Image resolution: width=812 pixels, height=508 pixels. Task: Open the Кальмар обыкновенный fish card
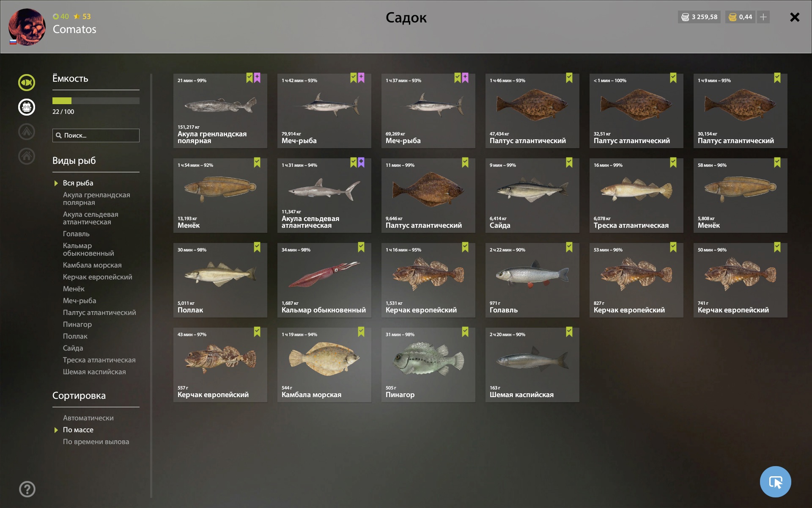coord(324,280)
